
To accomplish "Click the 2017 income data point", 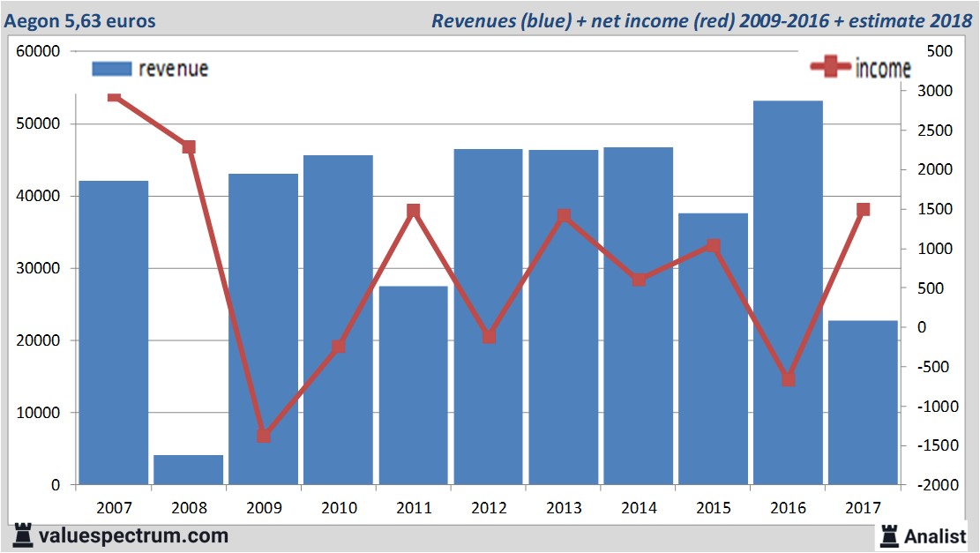I will click(x=864, y=209).
